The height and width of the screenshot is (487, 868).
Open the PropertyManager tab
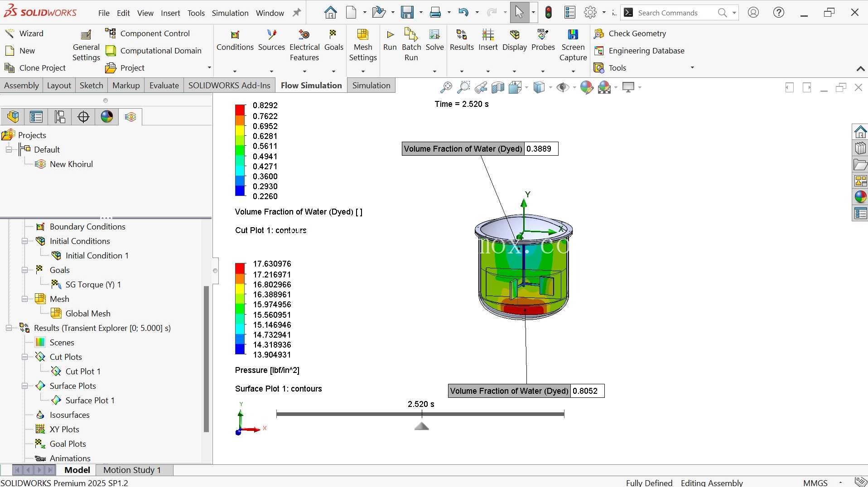36,117
